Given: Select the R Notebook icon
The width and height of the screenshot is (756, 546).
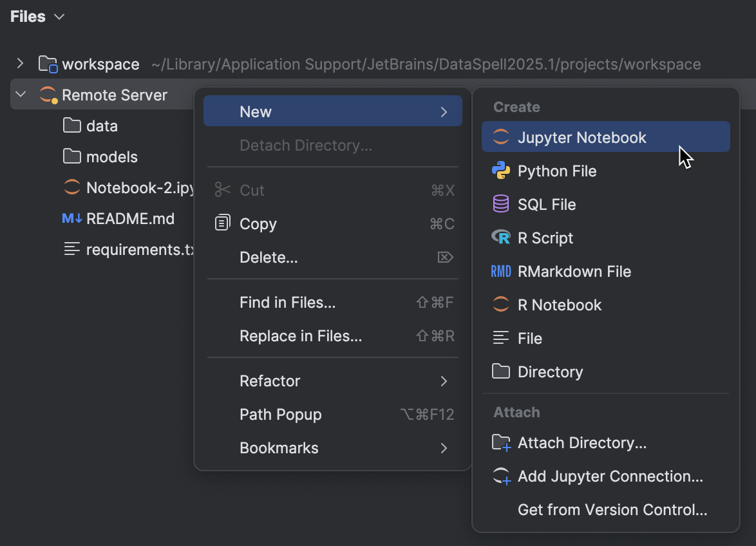Looking at the screenshot, I should [500, 305].
